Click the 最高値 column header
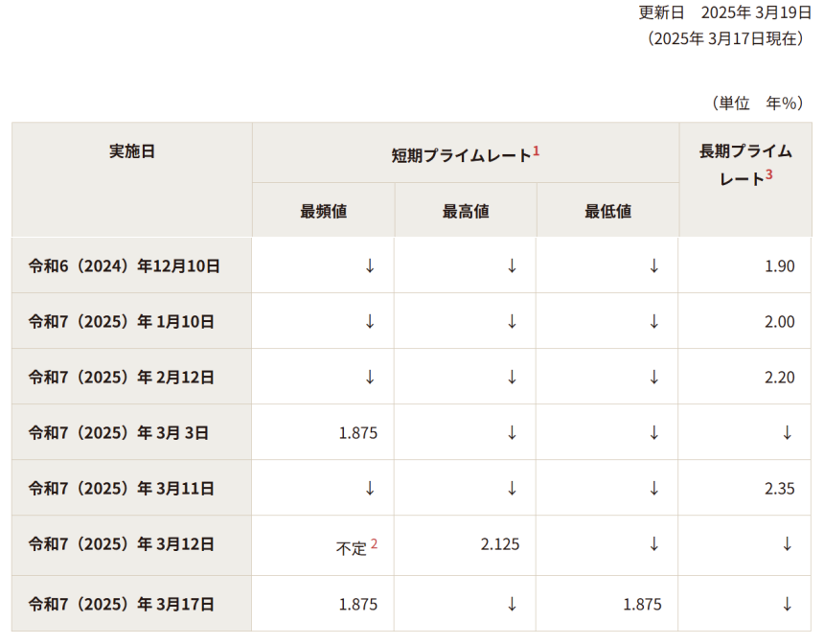The image size is (824, 644). (x=466, y=211)
